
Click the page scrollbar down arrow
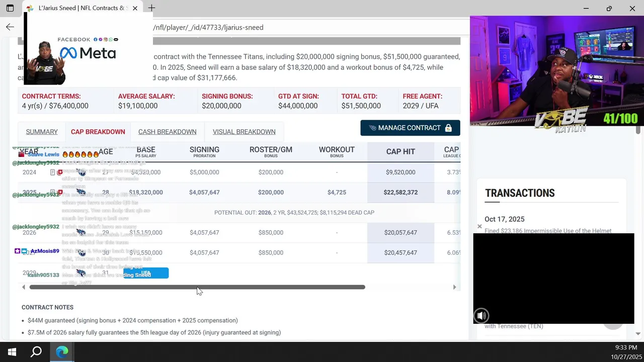pos(638,333)
